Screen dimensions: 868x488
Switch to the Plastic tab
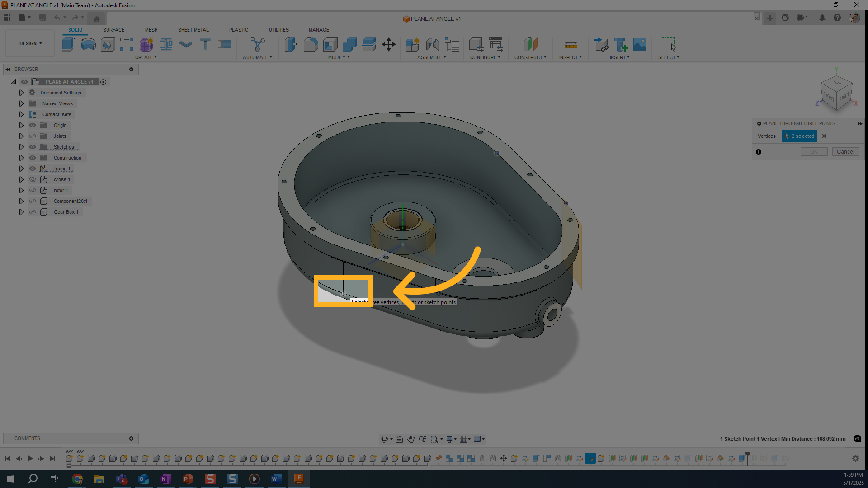click(x=239, y=30)
